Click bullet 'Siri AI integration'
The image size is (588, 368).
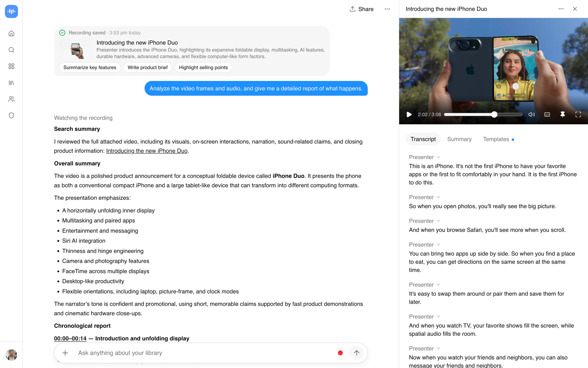coord(84,241)
